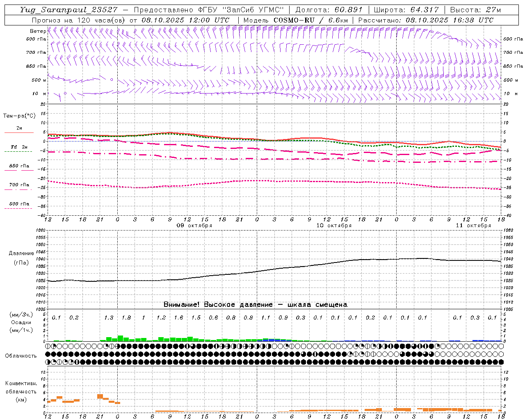The height and width of the screenshot is (420, 525).
Task: Click the provider text ФГБУ "ЗапСиб УГМС"
Action: click(242, 10)
